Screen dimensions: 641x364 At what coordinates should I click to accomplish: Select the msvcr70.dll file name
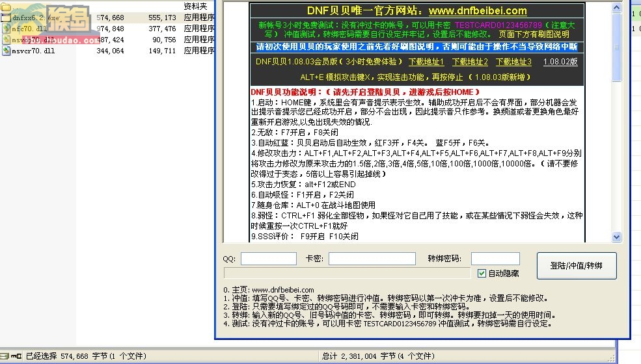[x=33, y=51]
